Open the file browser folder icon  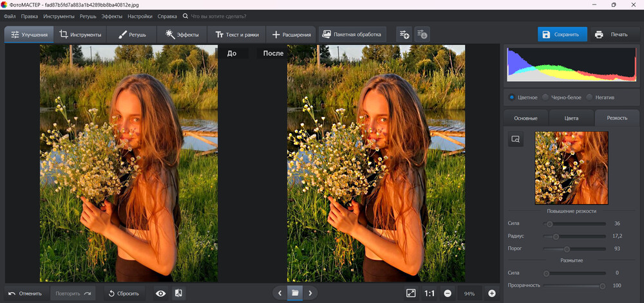pos(295,293)
